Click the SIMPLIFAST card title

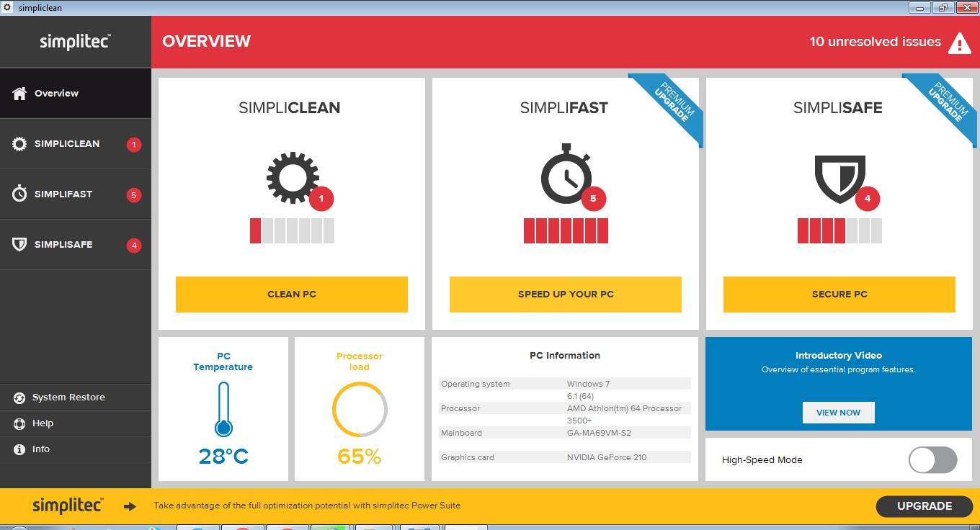point(564,108)
